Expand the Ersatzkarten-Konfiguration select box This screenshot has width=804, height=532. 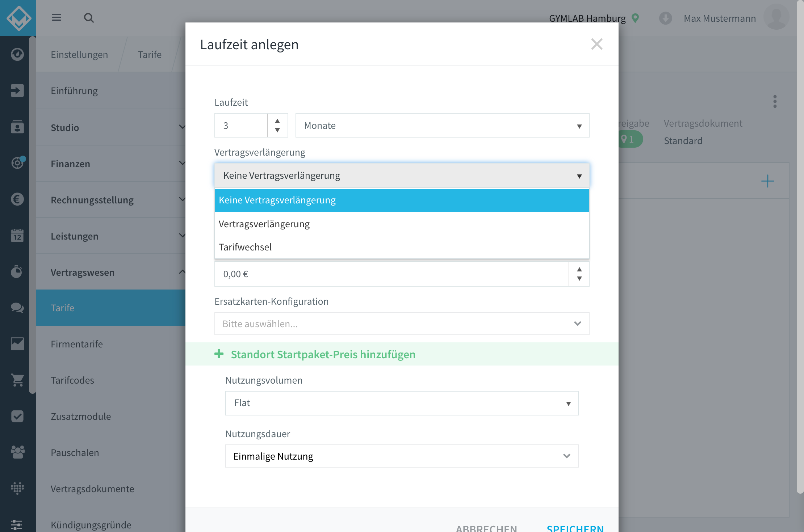coord(402,324)
